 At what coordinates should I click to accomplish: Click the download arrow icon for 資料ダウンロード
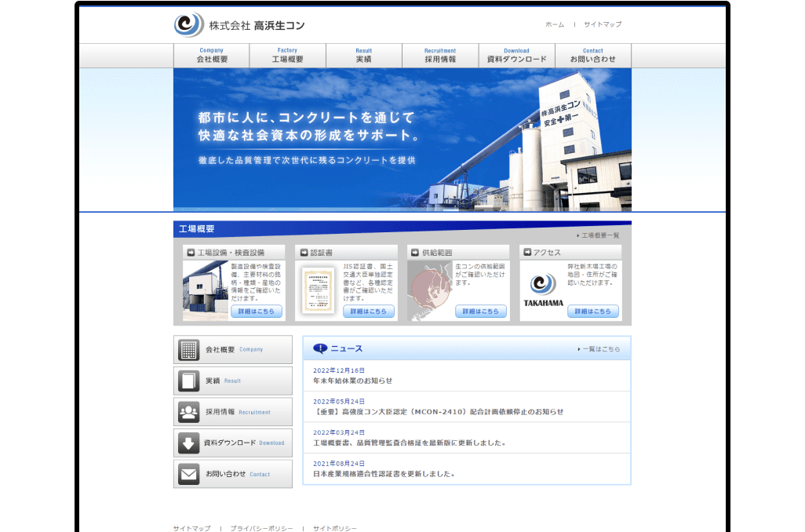tap(188, 443)
